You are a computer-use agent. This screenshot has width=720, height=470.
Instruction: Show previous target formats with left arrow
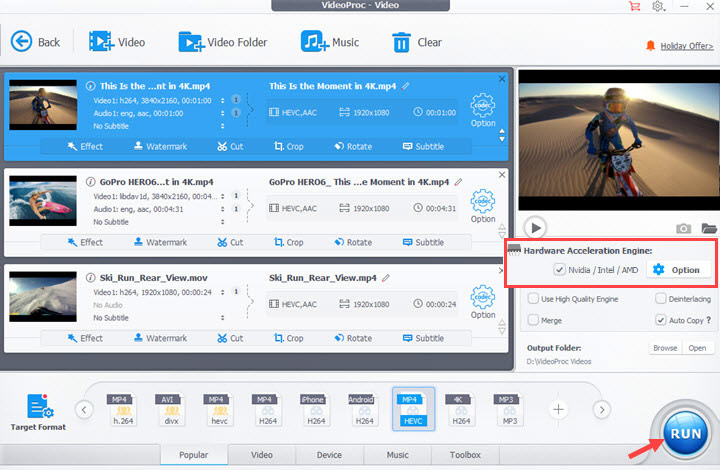coord(84,409)
